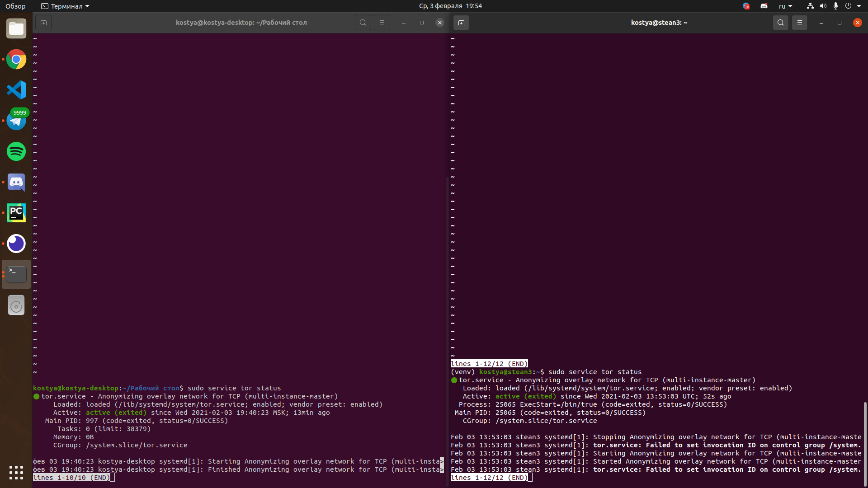Screen dimensions: 868x488
Task: Maximize the left terminal window
Action: click(x=422, y=23)
